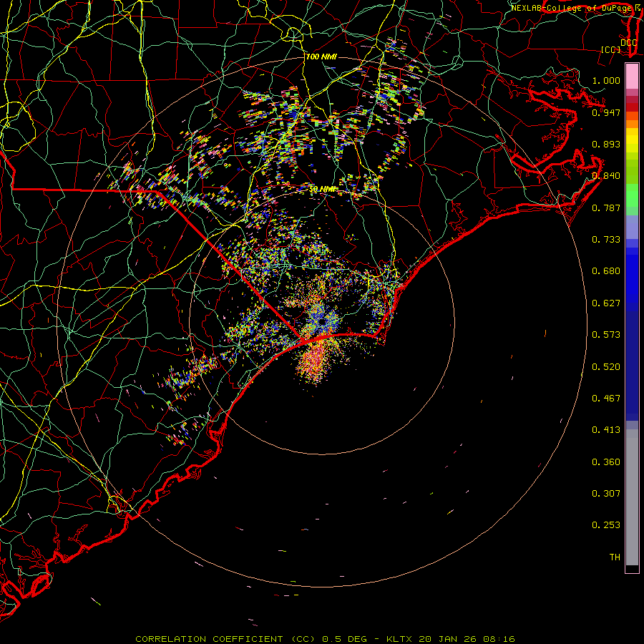Select the 1.000 legend value
The width and height of the screenshot is (644, 644).
[x=606, y=80]
